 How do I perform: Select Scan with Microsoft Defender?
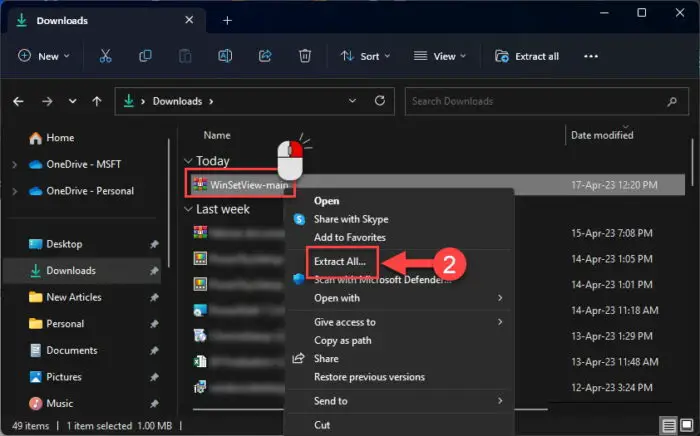[x=383, y=280]
